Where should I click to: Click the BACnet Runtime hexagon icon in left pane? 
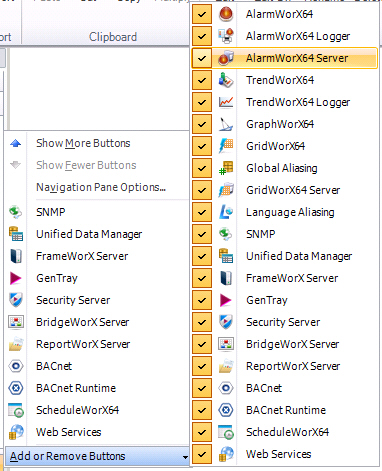click(x=16, y=388)
